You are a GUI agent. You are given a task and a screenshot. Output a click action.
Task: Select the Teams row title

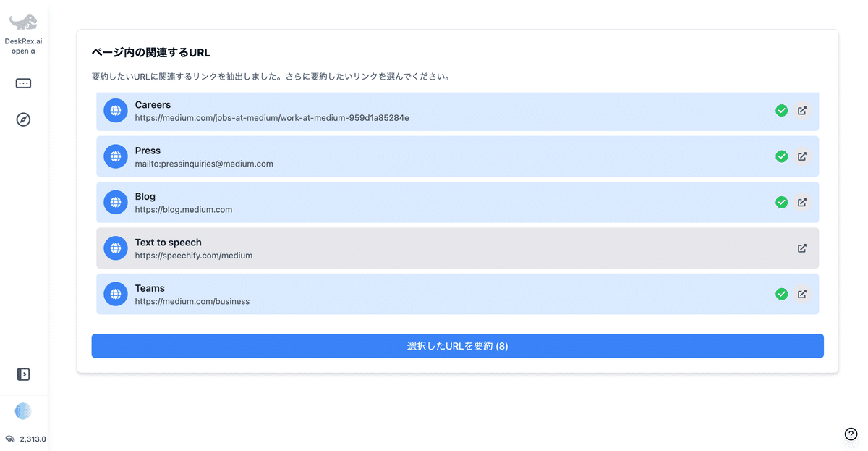[x=150, y=288]
